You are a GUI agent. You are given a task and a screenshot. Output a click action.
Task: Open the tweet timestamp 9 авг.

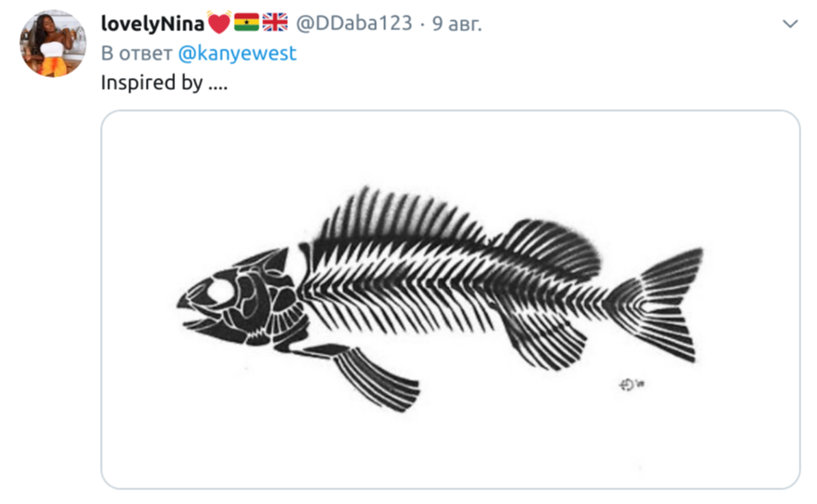[457, 24]
